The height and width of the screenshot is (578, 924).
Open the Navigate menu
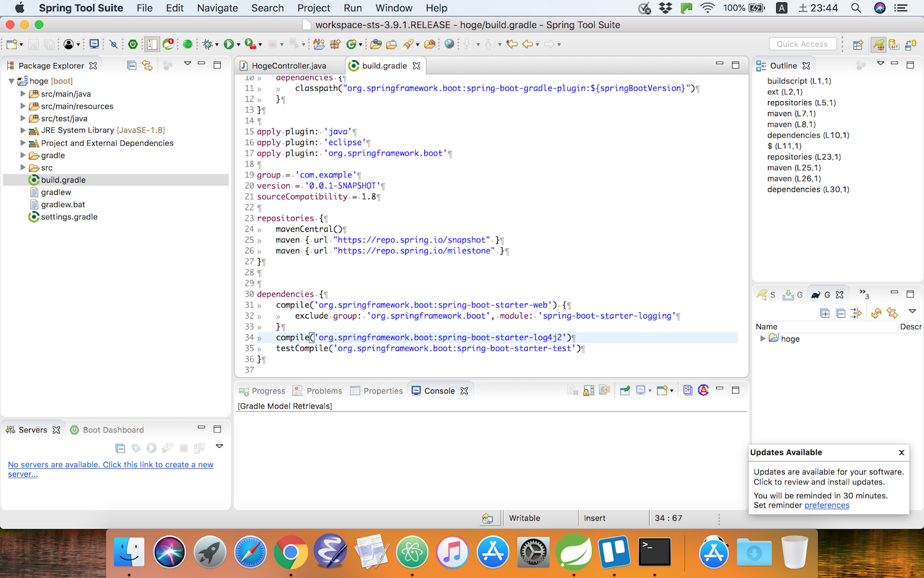pyautogui.click(x=217, y=8)
